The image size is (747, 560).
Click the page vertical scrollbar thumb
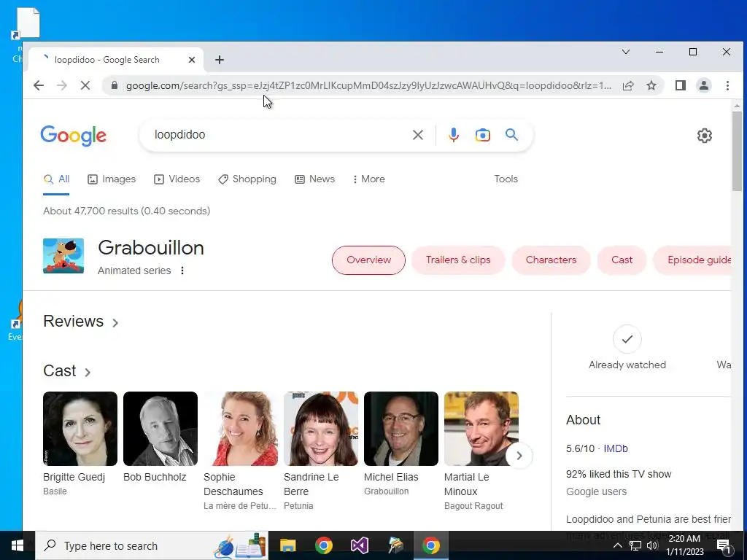pos(737,150)
